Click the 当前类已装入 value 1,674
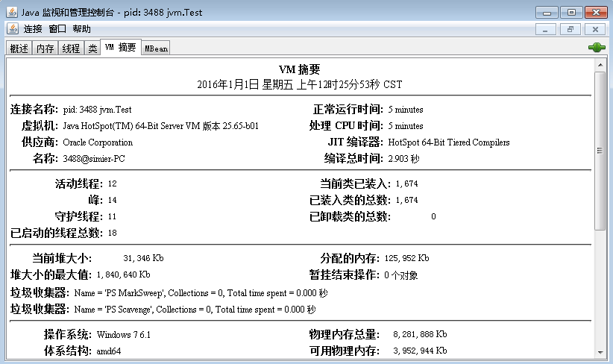 (x=406, y=183)
